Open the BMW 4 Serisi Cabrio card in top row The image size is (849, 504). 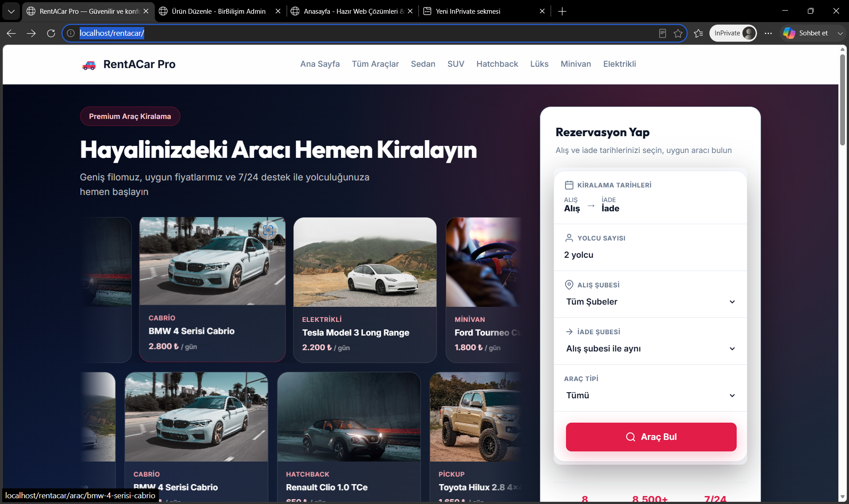(212, 289)
